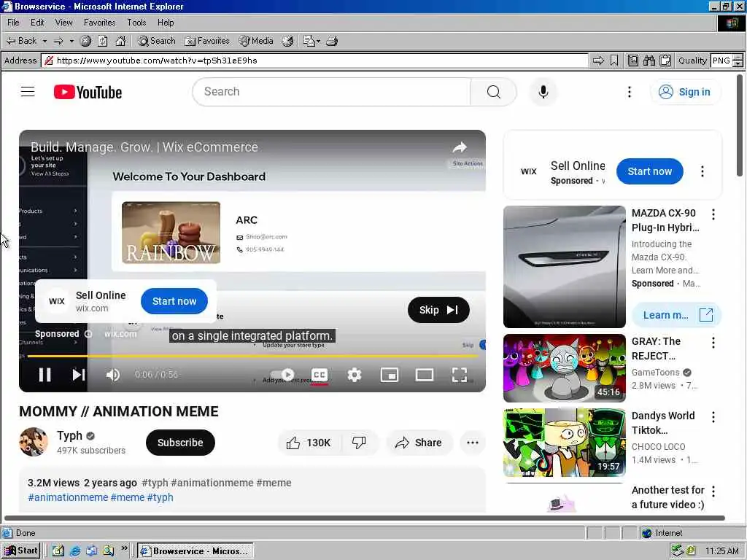
Task: Open the Forward history dropdown arrow
Action: click(x=71, y=41)
